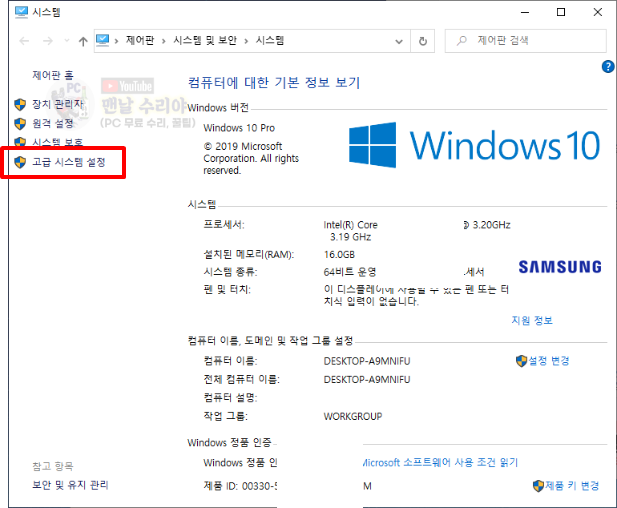Click the 제품 키 변경 link
The width and height of the screenshot is (617, 508).
point(572,486)
